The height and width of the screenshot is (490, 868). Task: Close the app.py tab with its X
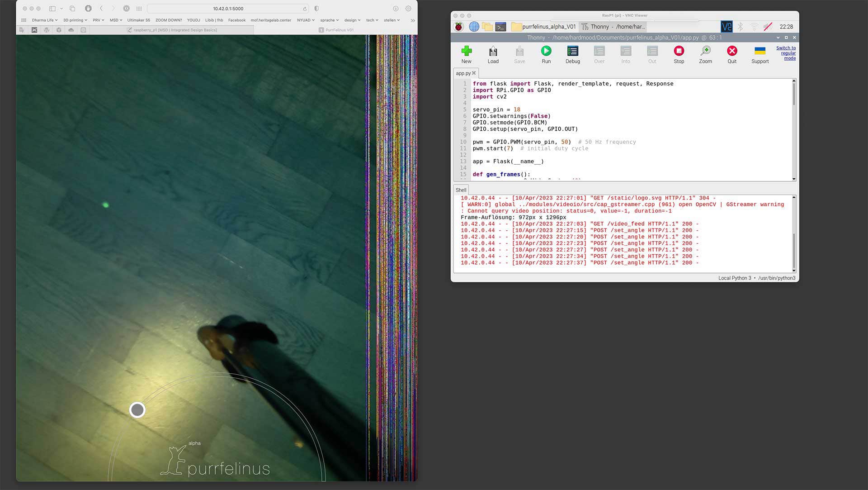tap(474, 73)
